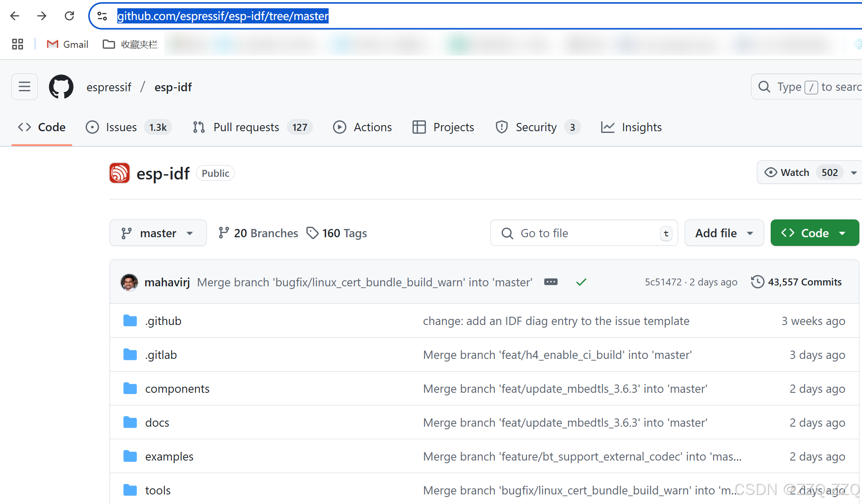Click the browser reload icon

click(x=69, y=16)
